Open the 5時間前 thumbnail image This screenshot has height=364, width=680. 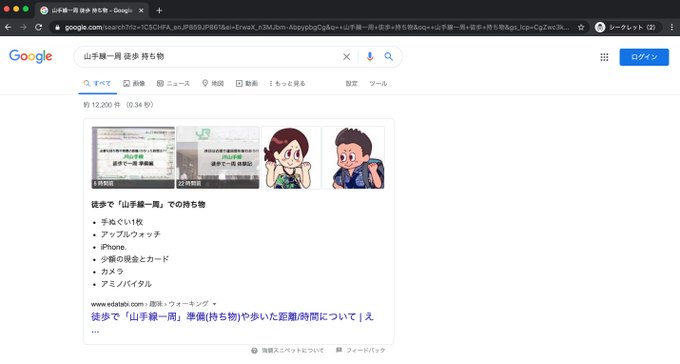133,157
